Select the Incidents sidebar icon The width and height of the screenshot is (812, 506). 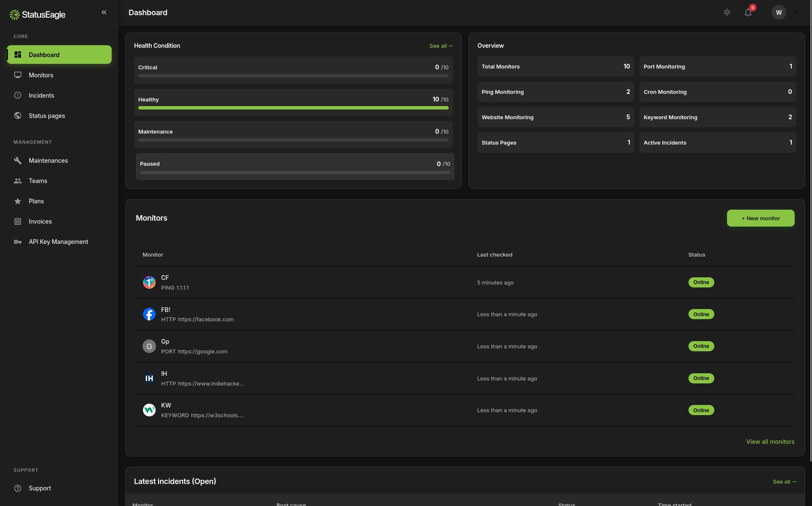[x=18, y=95]
